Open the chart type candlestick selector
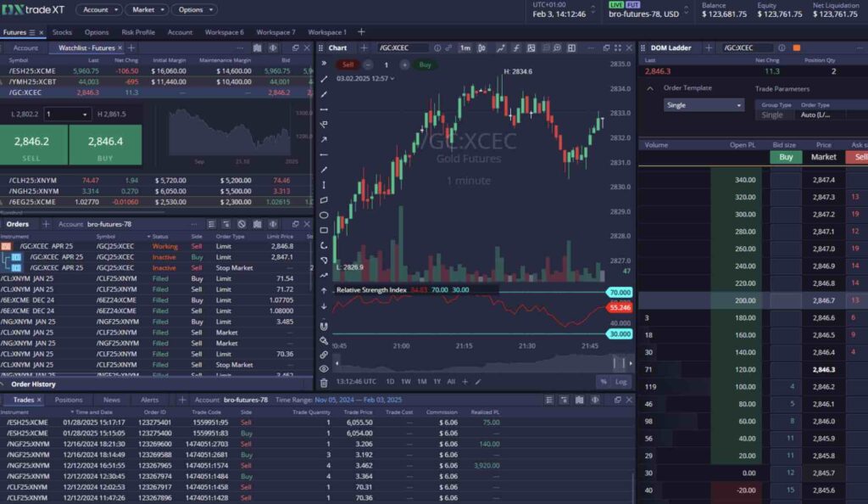The height and width of the screenshot is (504, 868). coord(481,48)
